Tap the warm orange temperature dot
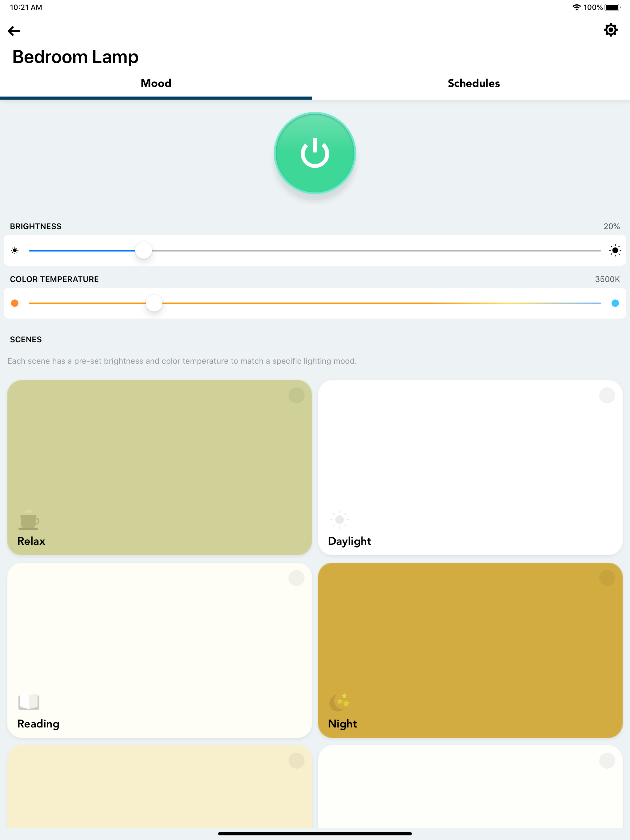630x840 pixels. (15, 303)
